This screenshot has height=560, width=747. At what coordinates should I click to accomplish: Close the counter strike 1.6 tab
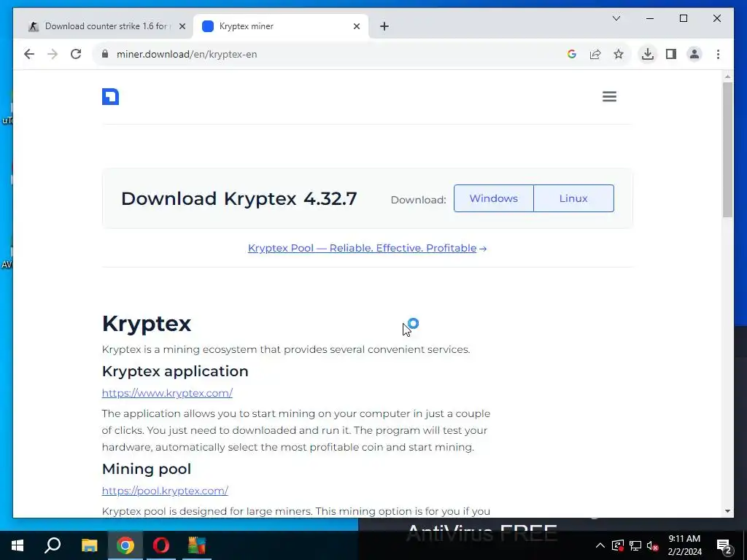point(182,26)
